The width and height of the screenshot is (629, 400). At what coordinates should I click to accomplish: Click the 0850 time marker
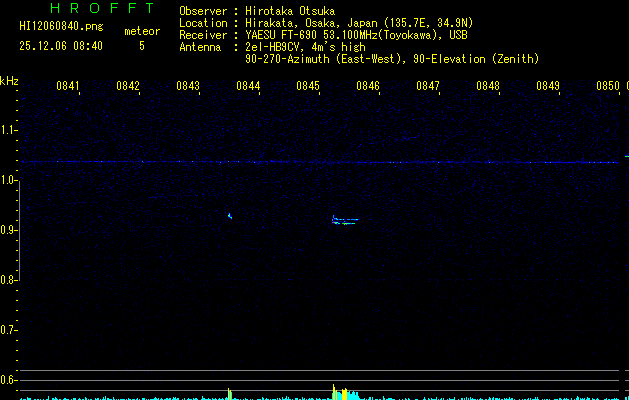tap(608, 87)
